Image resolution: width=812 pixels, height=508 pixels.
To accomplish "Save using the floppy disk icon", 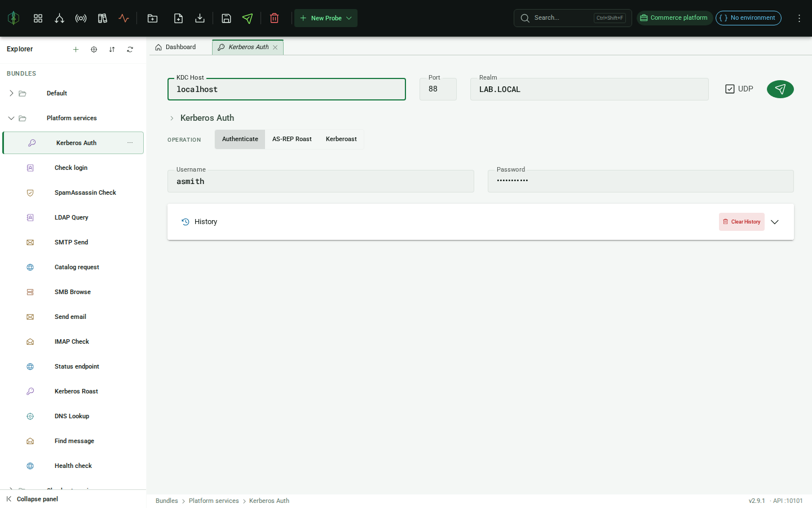I will click(x=226, y=18).
